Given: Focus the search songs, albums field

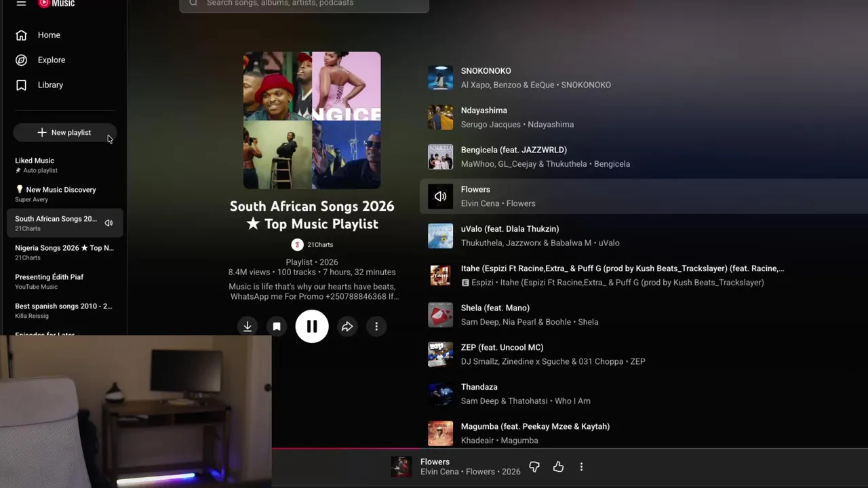Looking at the screenshot, I should click(x=304, y=4).
